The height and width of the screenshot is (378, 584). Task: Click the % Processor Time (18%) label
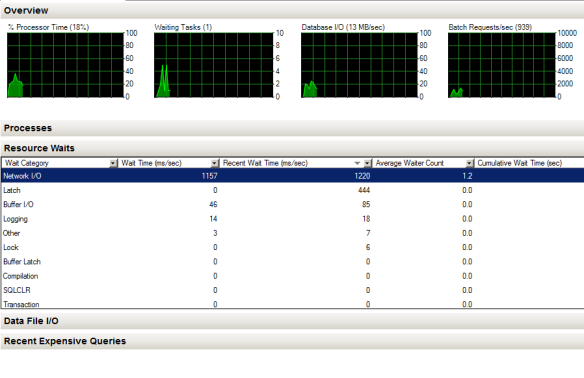pos(48,27)
